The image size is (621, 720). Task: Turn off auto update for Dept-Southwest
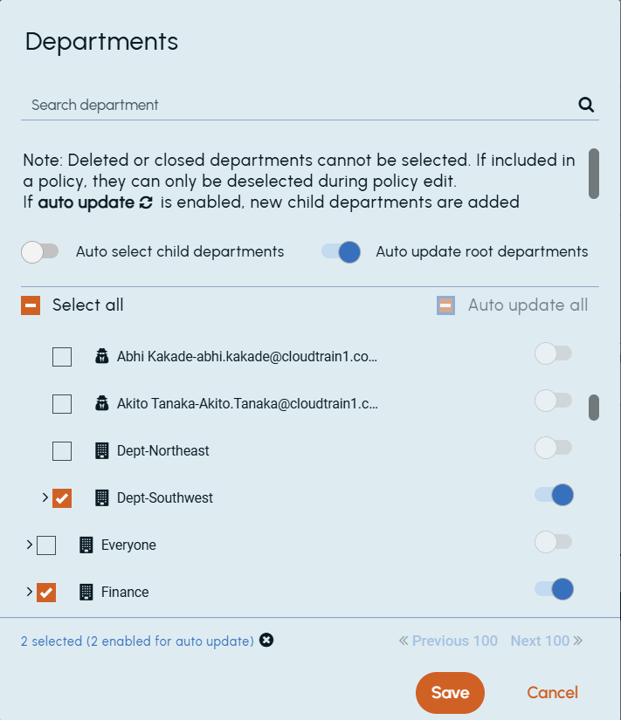coord(554,495)
